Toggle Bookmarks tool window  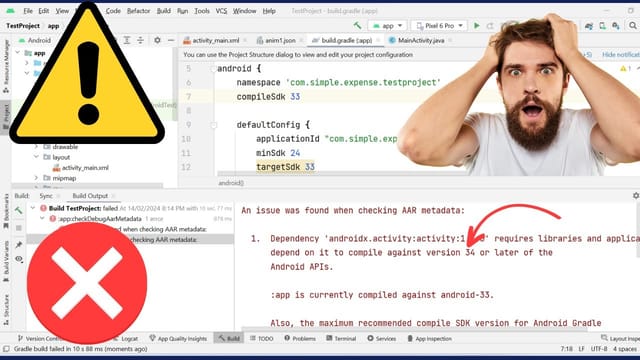pyautogui.click(x=6, y=211)
